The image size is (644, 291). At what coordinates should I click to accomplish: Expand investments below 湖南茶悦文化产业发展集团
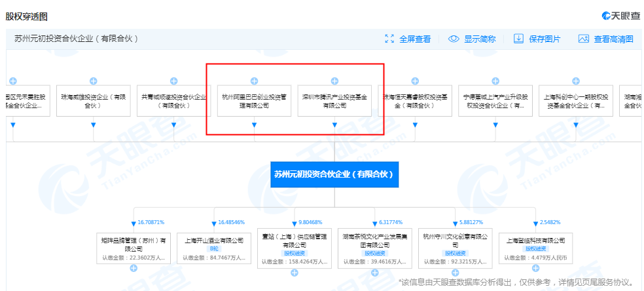coord(375,273)
